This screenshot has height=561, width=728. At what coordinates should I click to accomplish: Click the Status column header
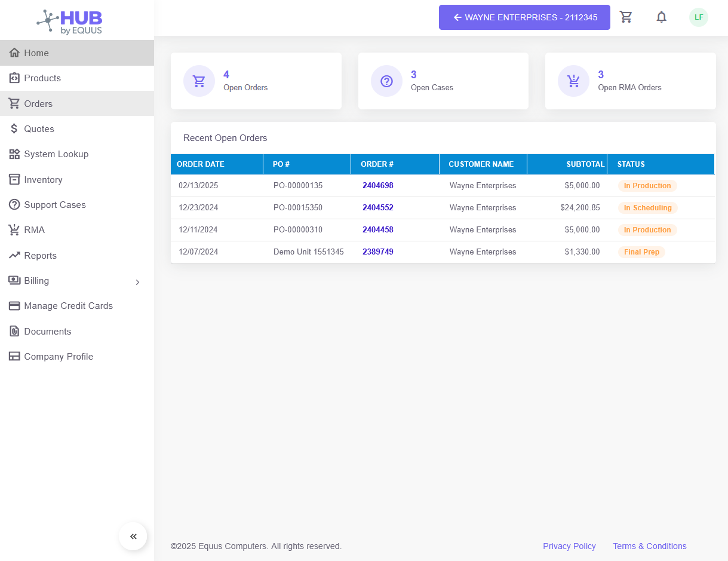click(x=661, y=164)
